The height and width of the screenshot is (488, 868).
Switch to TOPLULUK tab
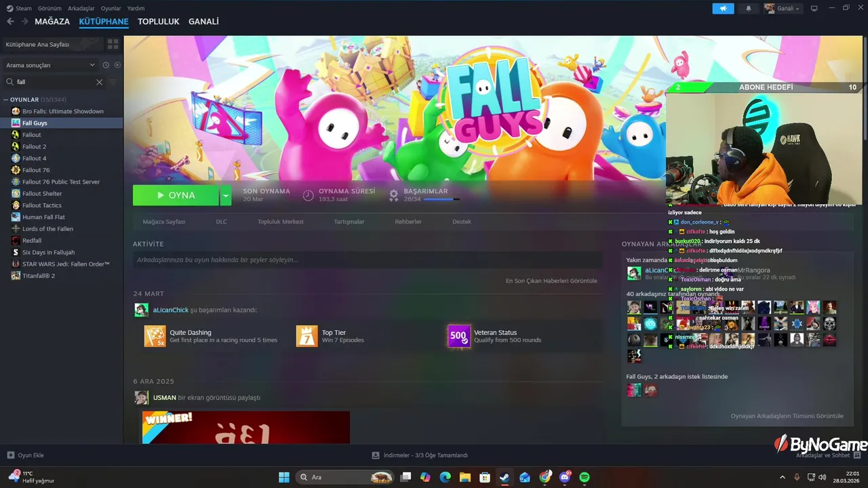click(159, 22)
